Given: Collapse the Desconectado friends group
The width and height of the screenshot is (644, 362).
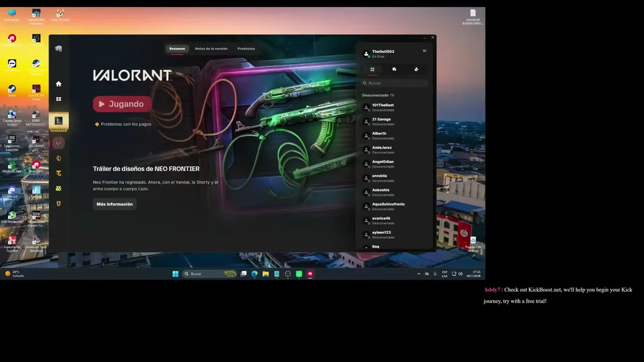Looking at the screenshot, I should pyautogui.click(x=378, y=95).
